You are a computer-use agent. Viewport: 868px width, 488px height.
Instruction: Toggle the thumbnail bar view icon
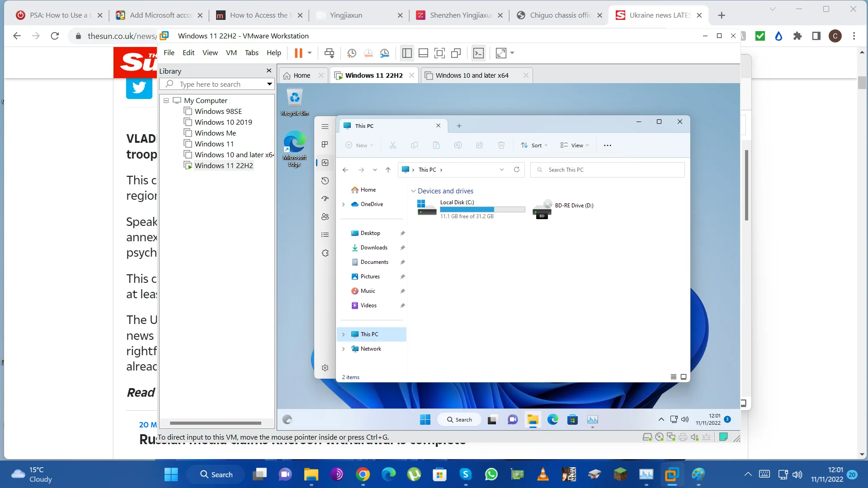(x=423, y=53)
